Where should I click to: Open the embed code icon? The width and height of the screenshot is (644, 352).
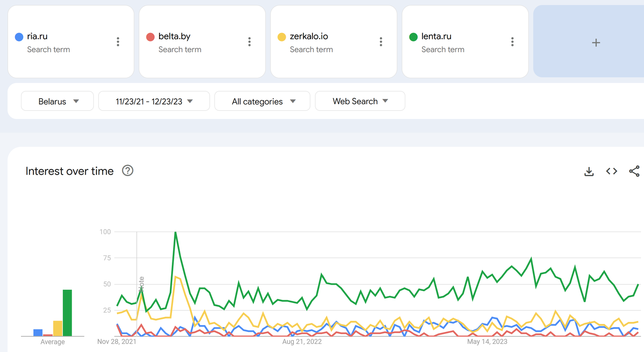[611, 171]
